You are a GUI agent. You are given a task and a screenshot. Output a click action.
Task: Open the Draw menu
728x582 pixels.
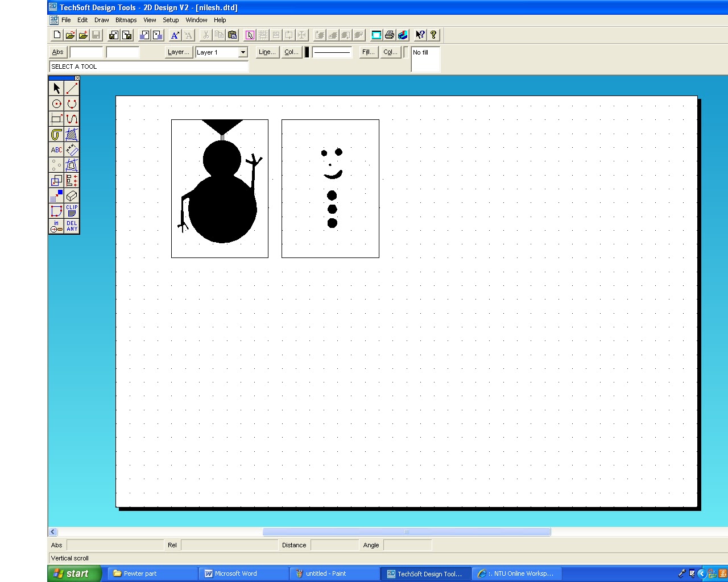pos(101,20)
